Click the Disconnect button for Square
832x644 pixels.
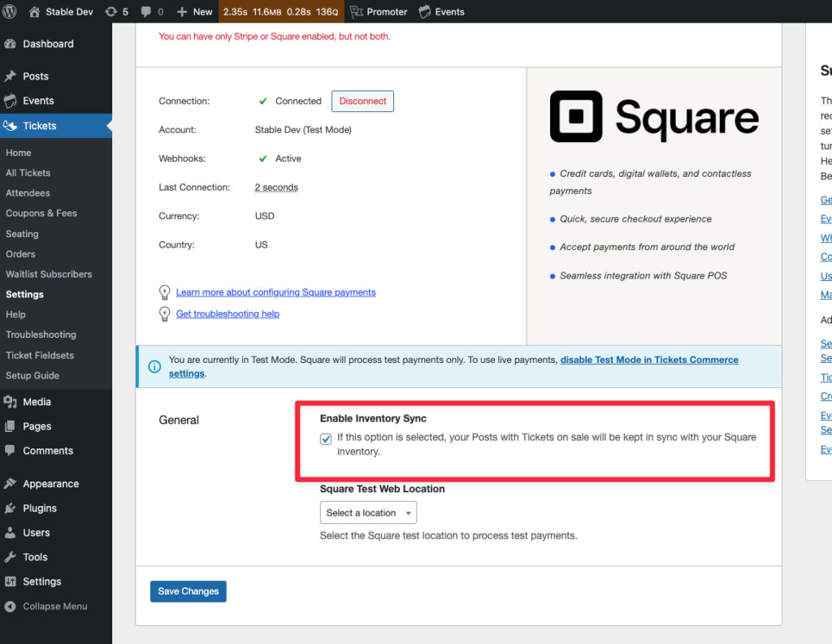[x=362, y=101]
